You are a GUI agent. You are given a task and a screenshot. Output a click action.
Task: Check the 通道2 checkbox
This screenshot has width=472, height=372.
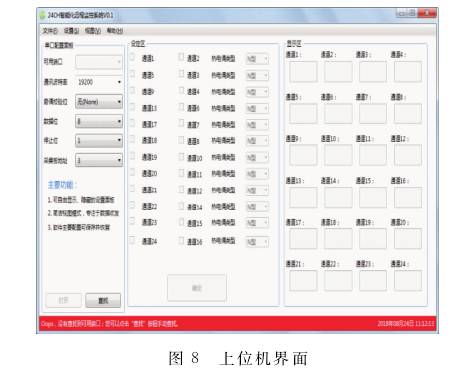tap(181, 57)
